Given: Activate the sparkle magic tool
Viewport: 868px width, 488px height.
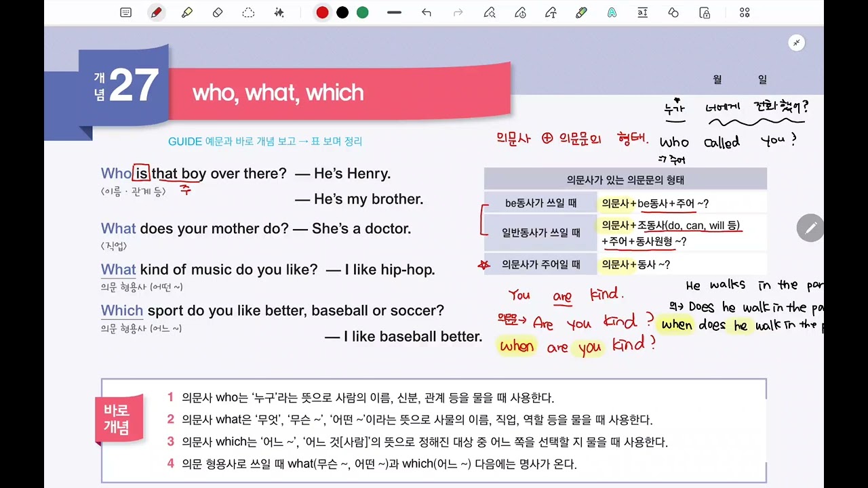Looking at the screenshot, I should tap(279, 12).
